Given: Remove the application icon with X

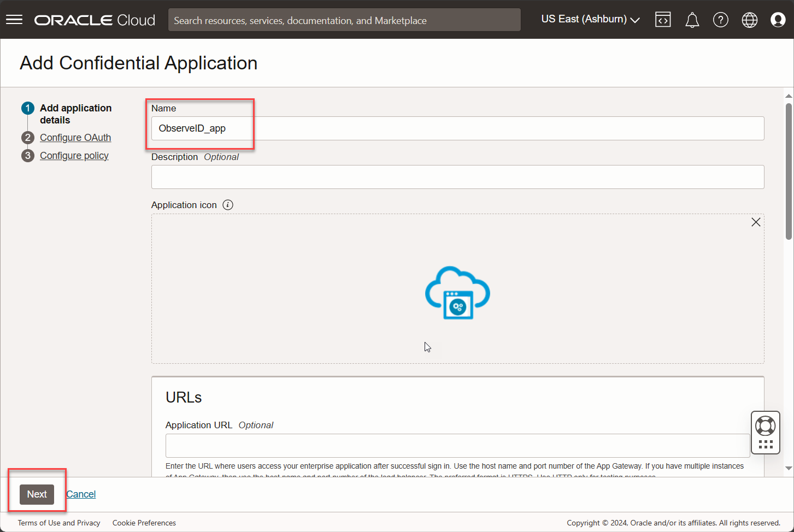Looking at the screenshot, I should [756, 222].
